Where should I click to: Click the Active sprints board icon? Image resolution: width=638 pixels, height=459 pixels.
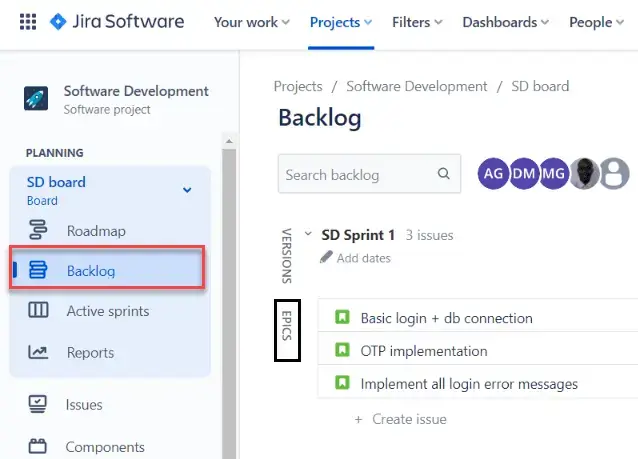coord(38,310)
